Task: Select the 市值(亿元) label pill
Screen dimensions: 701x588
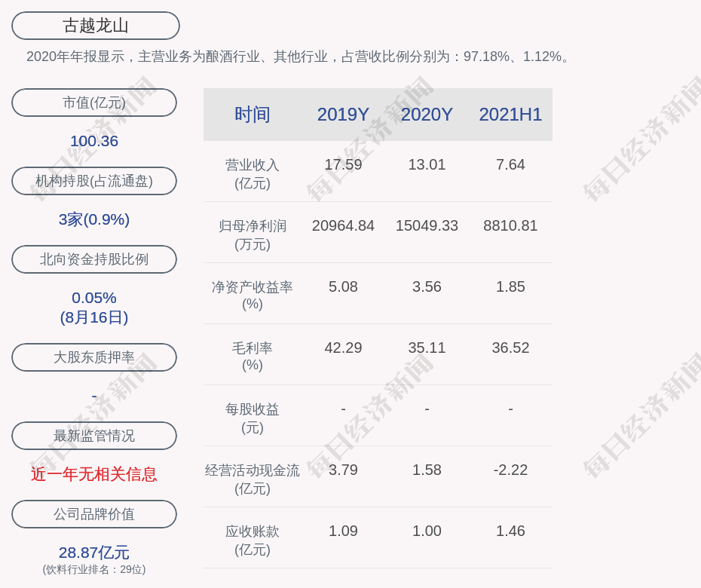Action: point(94,103)
